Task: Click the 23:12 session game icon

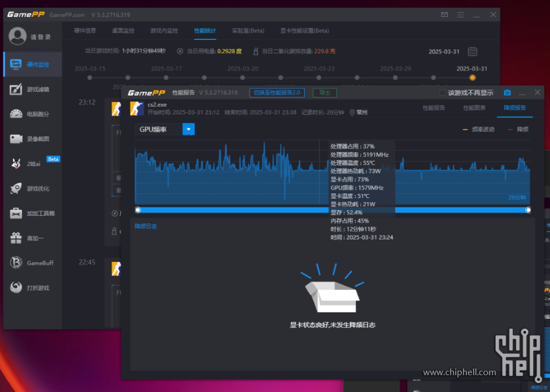Action: 116,109
